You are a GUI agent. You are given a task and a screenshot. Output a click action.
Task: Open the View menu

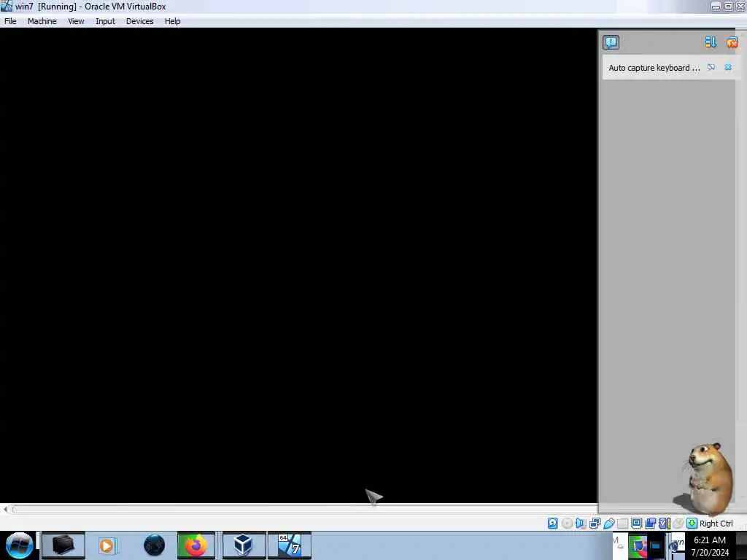pyautogui.click(x=76, y=21)
